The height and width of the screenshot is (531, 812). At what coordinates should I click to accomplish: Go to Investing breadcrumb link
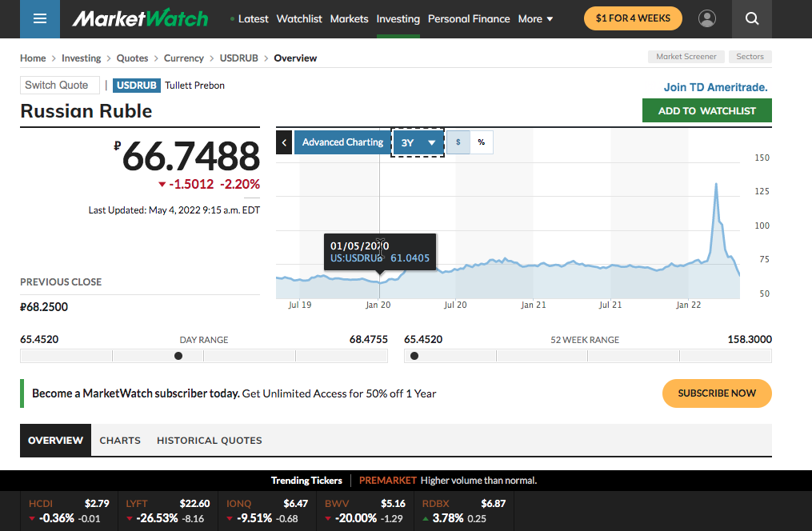tap(82, 58)
